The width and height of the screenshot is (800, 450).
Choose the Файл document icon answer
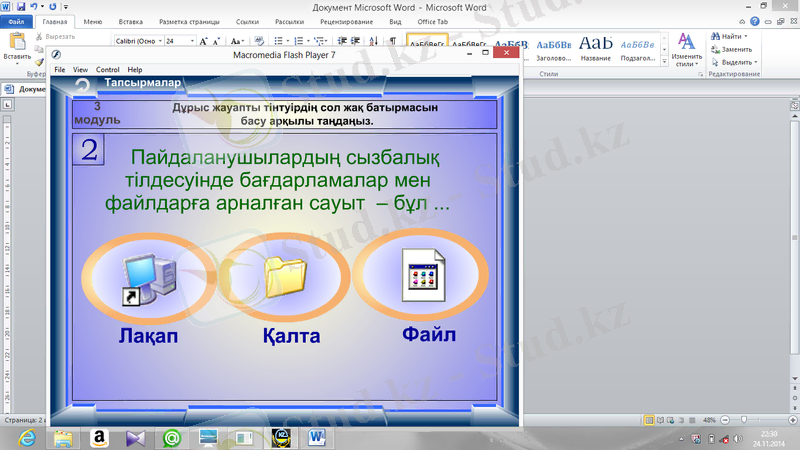[x=421, y=274]
